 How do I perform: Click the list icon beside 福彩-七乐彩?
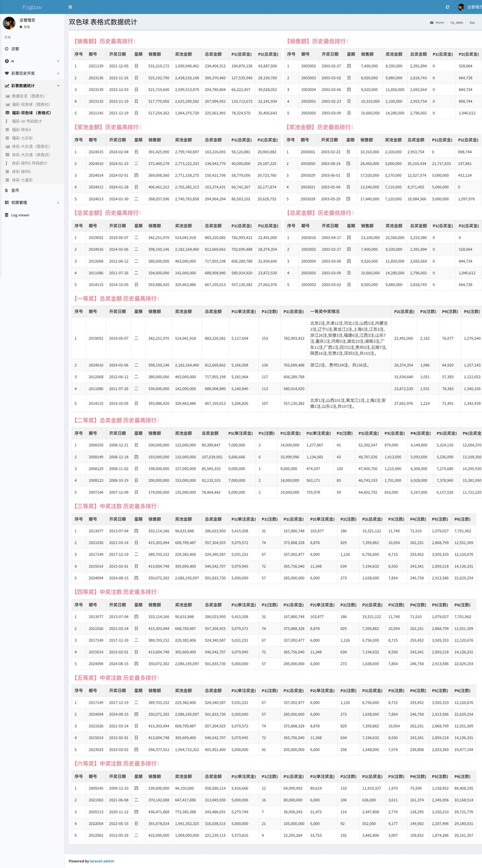[7, 138]
